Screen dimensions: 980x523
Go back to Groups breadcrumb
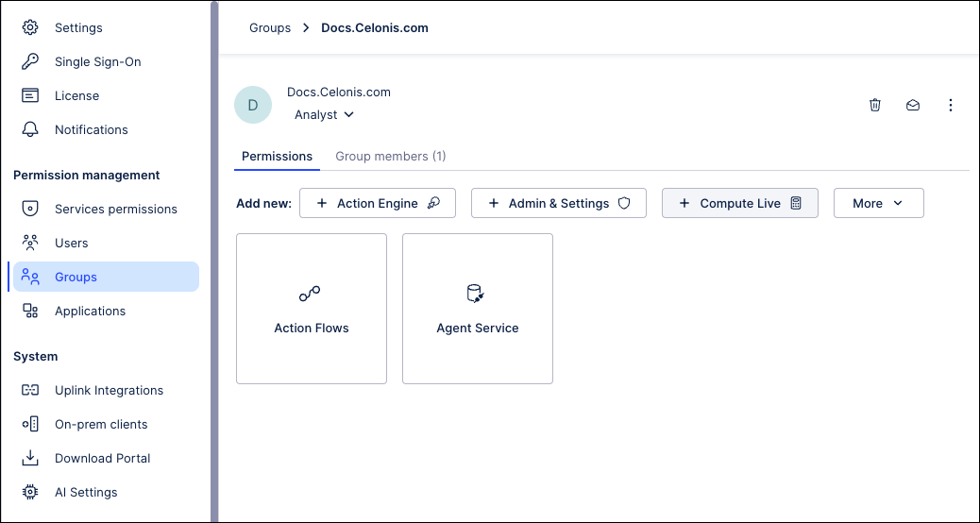pos(270,27)
